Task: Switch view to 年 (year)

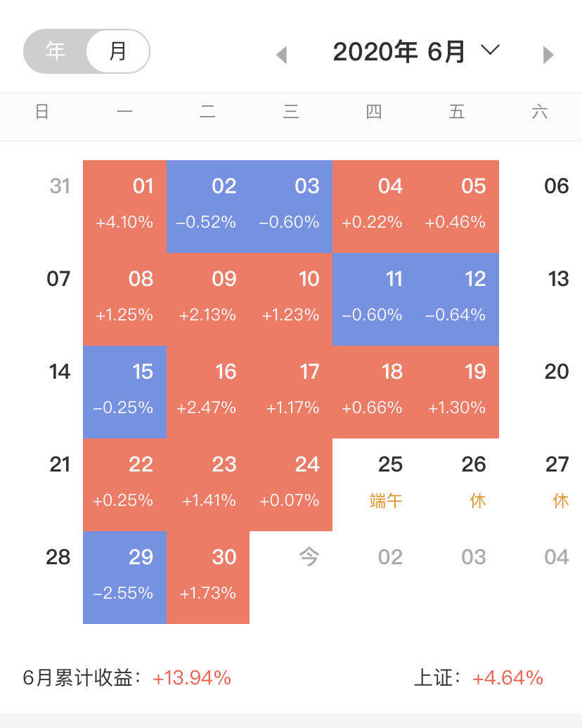Action: click(56, 51)
